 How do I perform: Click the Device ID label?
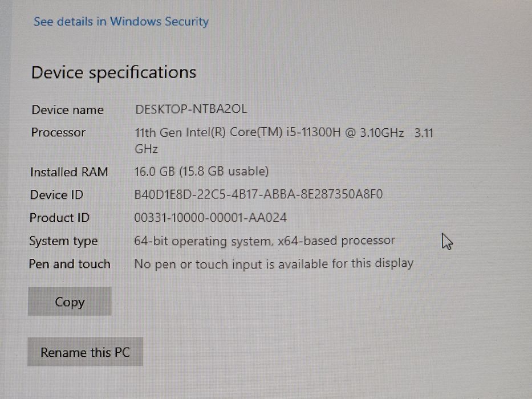pos(56,195)
